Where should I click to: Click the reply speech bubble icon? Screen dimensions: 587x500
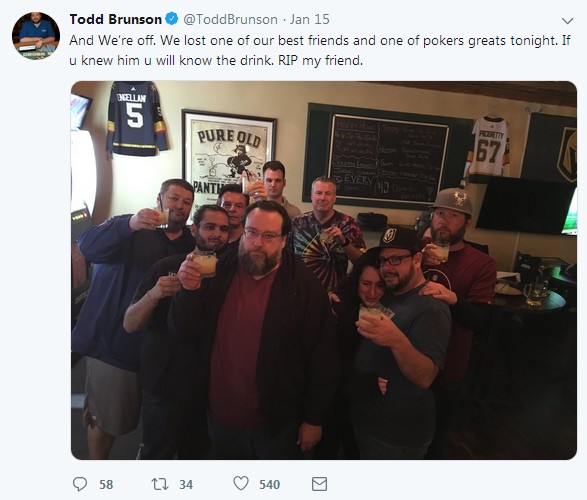tap(80, 484)
